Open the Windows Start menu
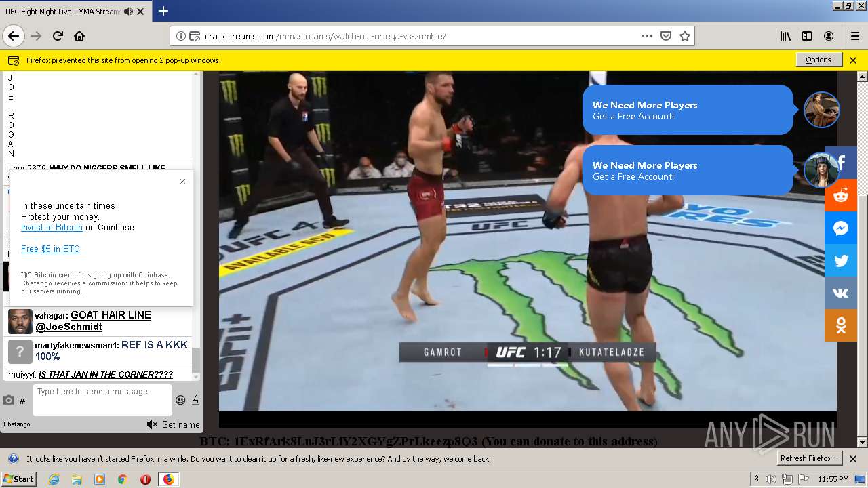This screenshot has height=488, width=868. (19, 479)
